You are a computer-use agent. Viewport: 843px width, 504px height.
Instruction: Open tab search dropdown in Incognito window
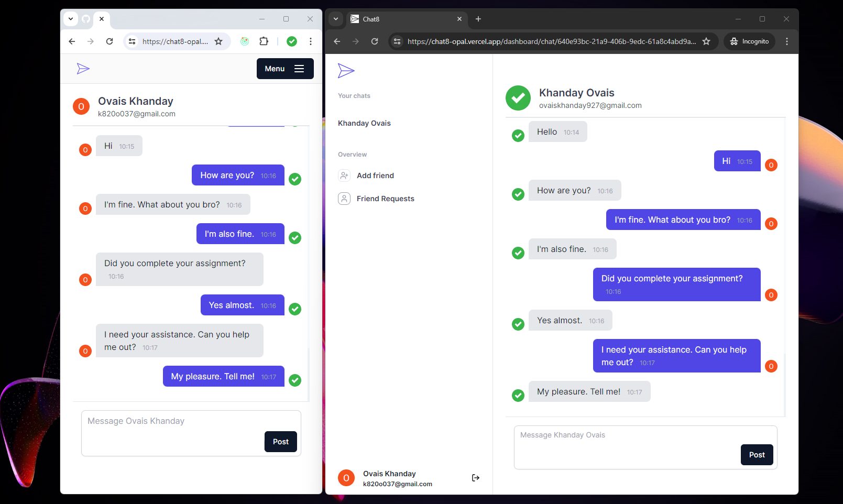point(336,19)
